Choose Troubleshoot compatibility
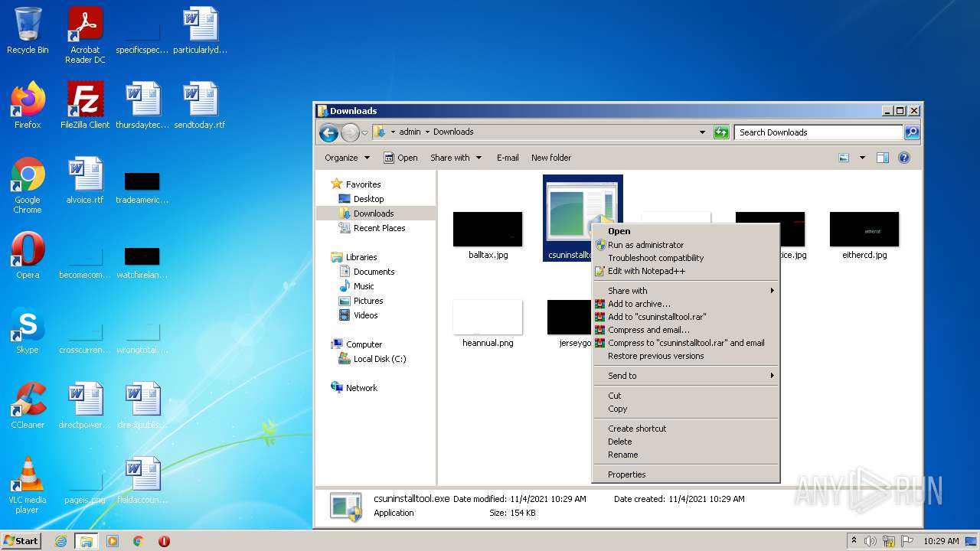This screenshot has height=551, width=980. [686, 258]
